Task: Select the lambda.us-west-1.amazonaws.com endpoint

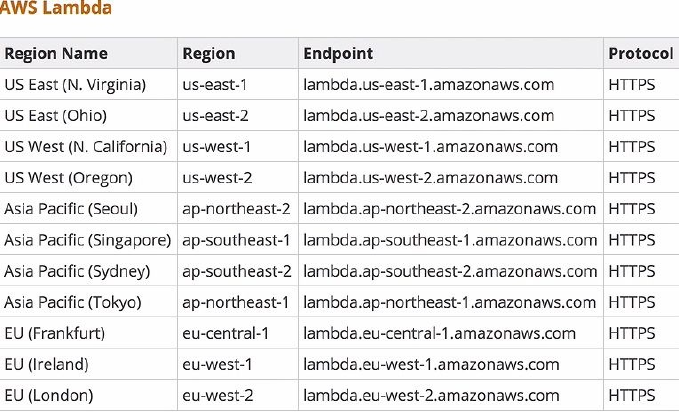Action: point(430,147)
